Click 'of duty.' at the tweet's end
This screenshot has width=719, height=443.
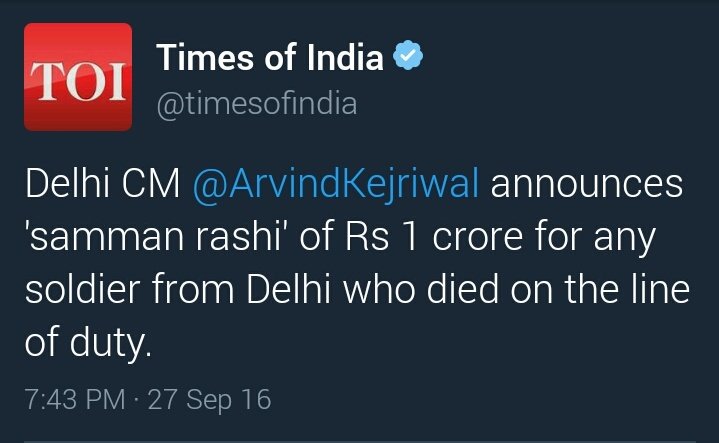click(x=88, y=342)
